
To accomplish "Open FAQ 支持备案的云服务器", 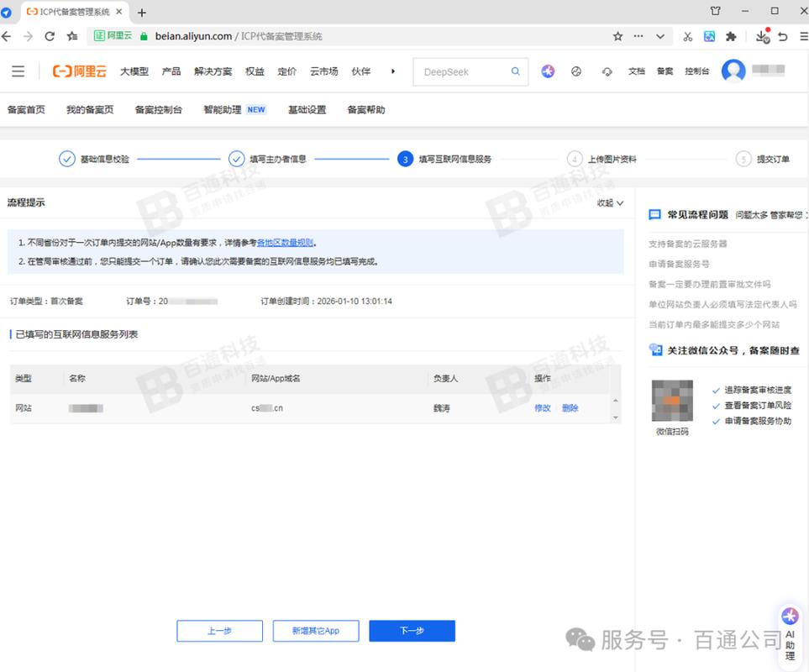I will click(688, 244).
